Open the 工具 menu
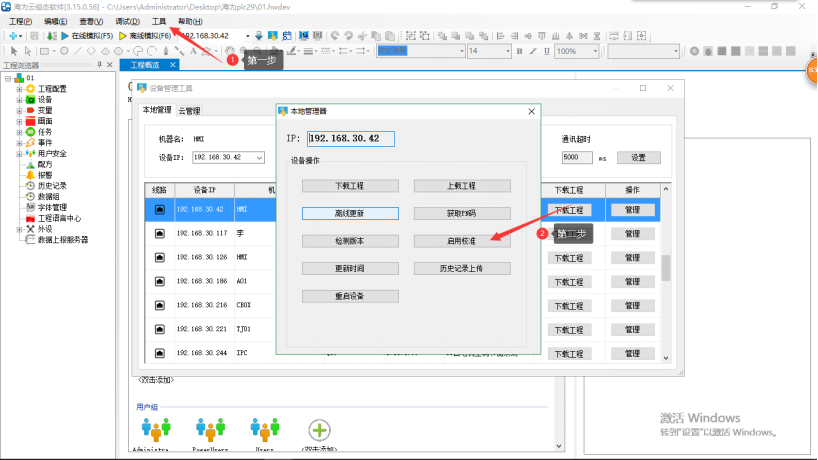 [159, 21]
